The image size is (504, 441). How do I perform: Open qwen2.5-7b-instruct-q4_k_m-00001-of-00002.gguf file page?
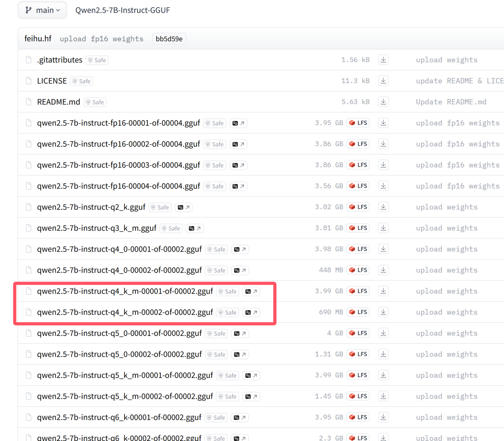[125, 291]
